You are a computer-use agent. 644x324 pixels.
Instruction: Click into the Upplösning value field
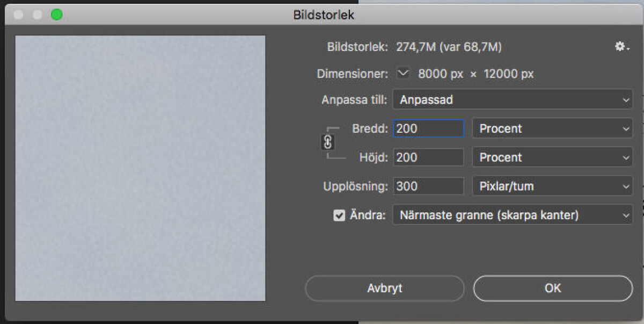coord(428,186)
